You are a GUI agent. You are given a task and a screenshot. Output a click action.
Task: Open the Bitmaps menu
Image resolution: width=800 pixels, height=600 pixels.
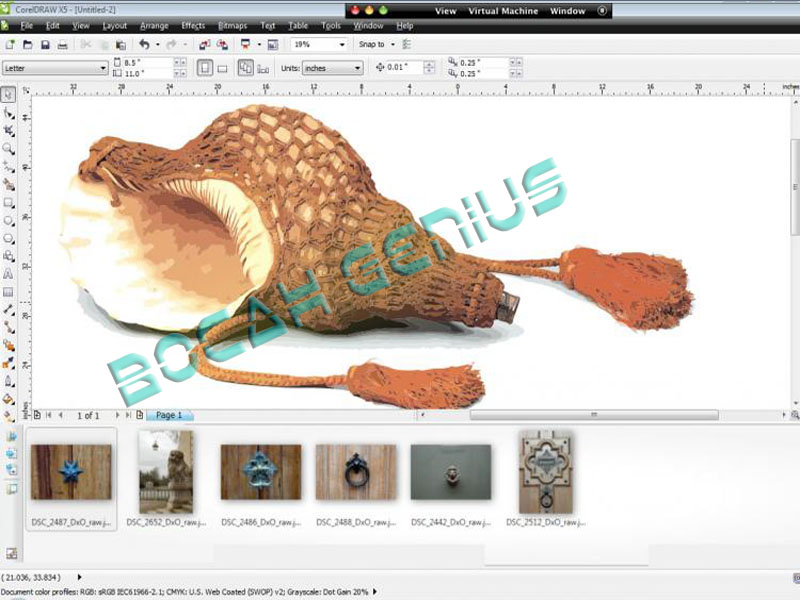(x=232, y=25)
